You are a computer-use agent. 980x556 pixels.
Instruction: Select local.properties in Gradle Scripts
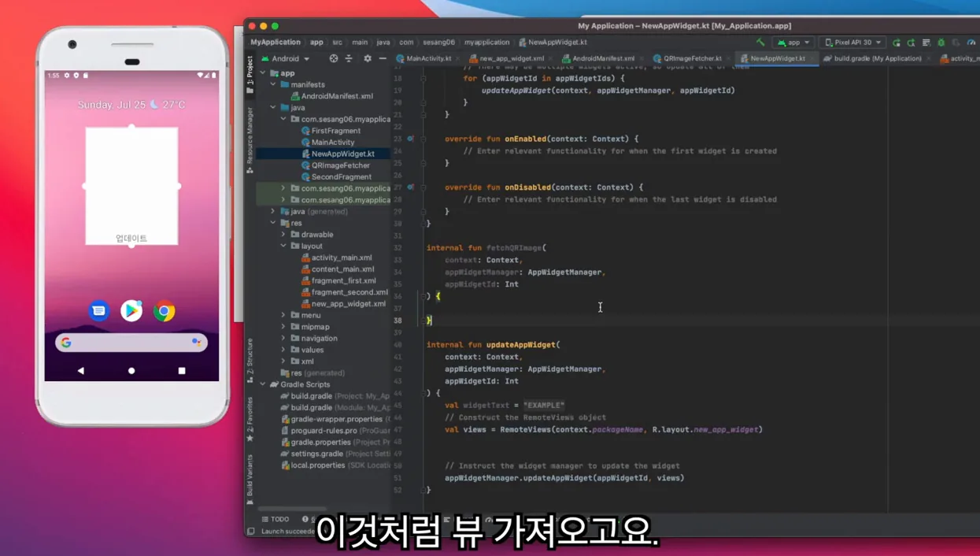335,465
